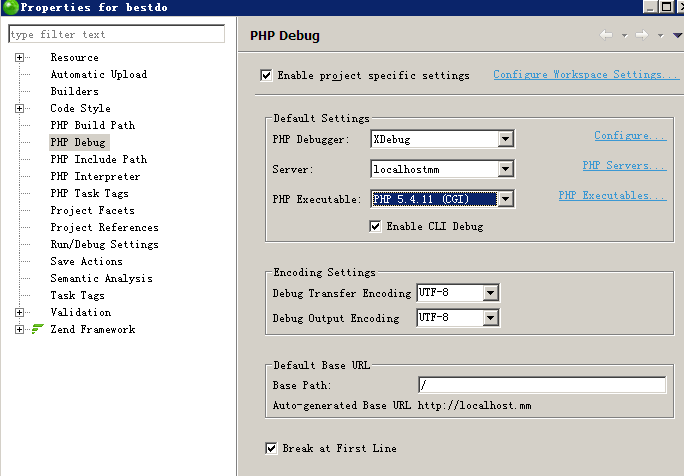Image resolution: width=684 pixels, height=476 pixels.
Task: Minimize the Properties for bestdo window
Action: click(650, 7)
